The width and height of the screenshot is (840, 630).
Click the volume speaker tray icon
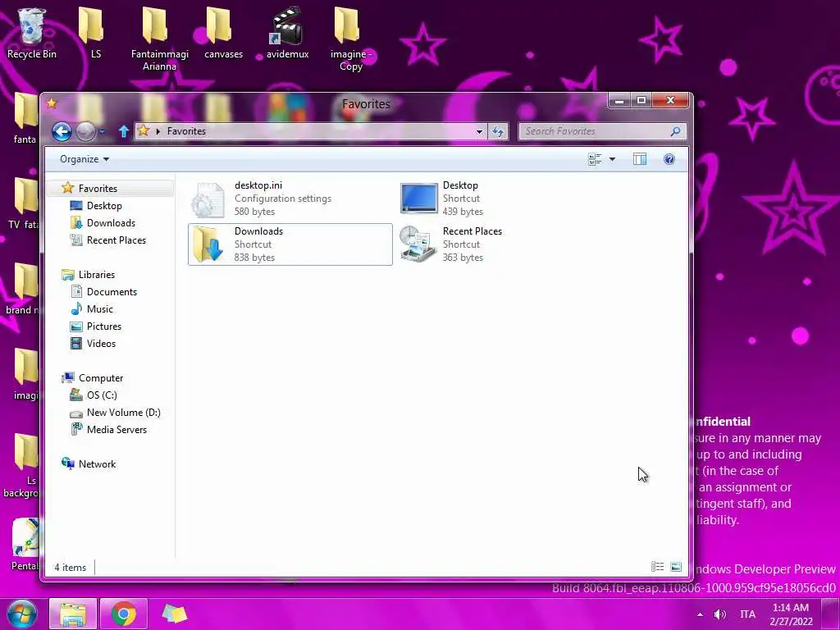720,614
